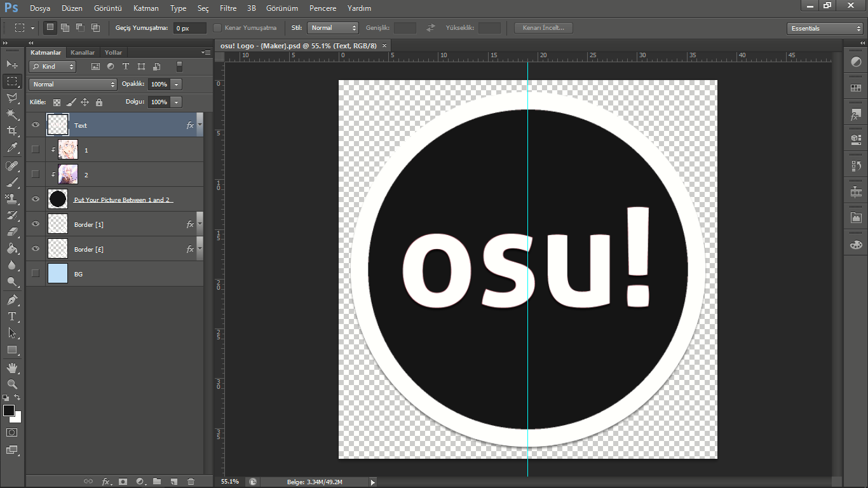The image size is (868, 488).
Task: Select the Paint Bucket tool
Action: point(12,248)
